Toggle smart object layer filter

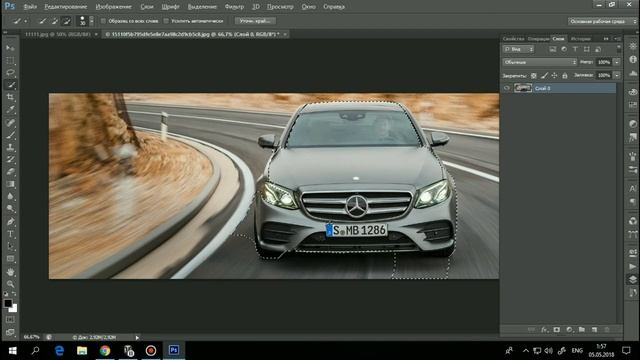(598, 49)
